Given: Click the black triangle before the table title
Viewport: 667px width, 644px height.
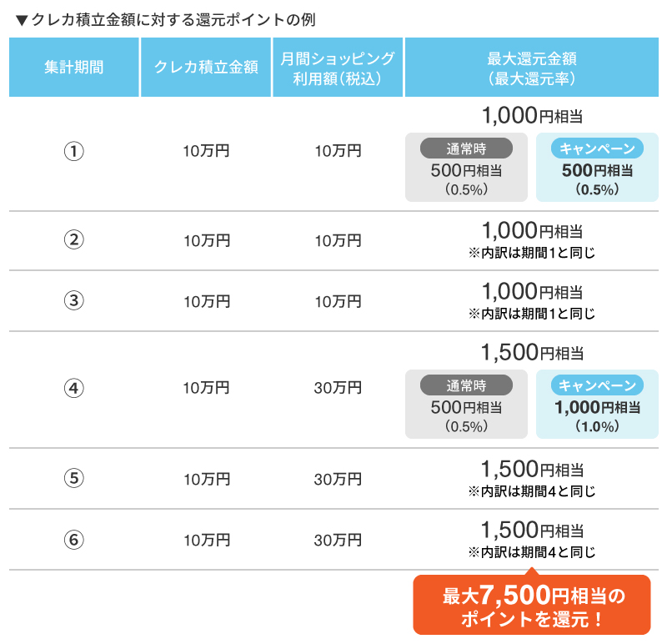Looking at the screenshot, I should (x=22, y=20).
